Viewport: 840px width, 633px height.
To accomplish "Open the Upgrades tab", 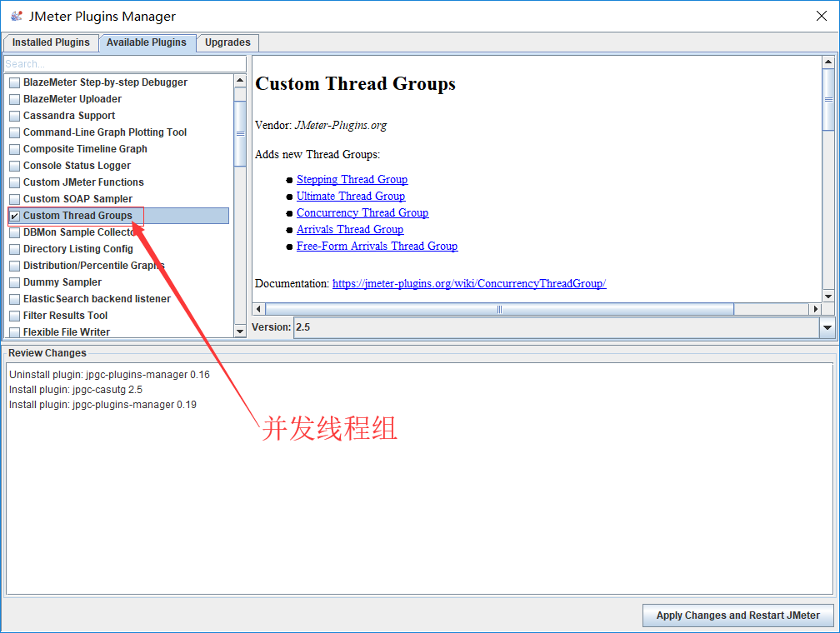I will (227, 42).
